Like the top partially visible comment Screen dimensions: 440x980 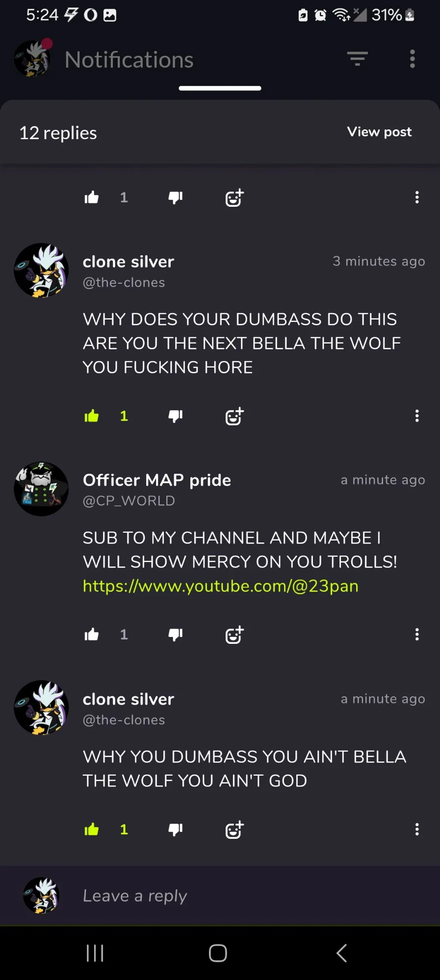pyautogui.click(x=92, y=197)
